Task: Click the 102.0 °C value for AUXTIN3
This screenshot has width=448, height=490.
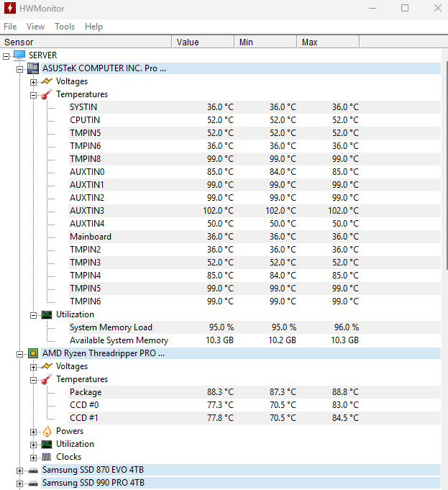Action: 219,211
